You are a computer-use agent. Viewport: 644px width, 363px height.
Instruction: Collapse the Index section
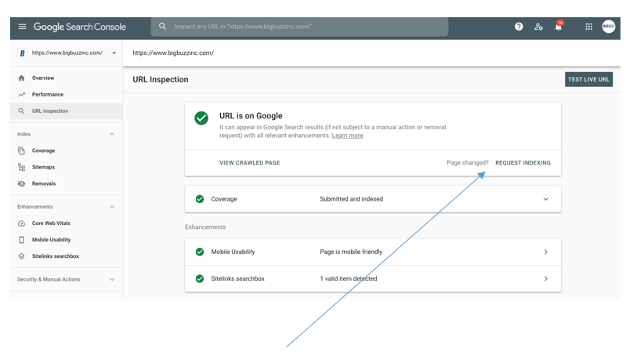[112, 134]
